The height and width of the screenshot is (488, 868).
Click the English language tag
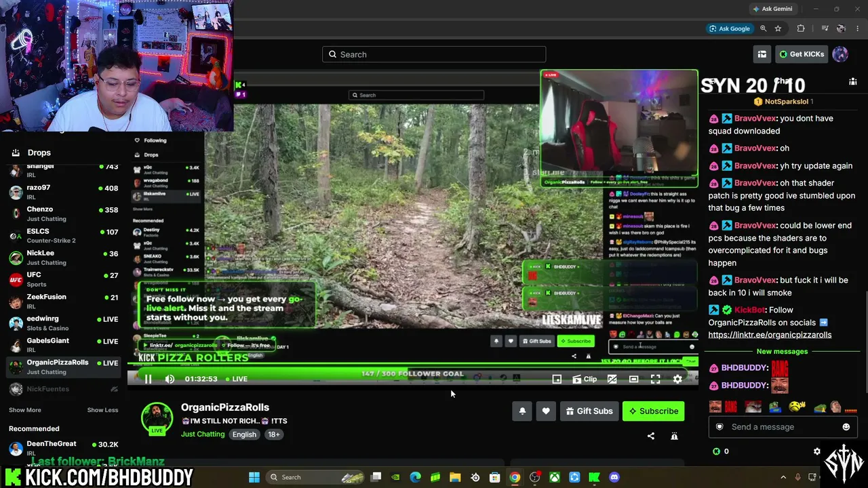[x=244, y=434]
